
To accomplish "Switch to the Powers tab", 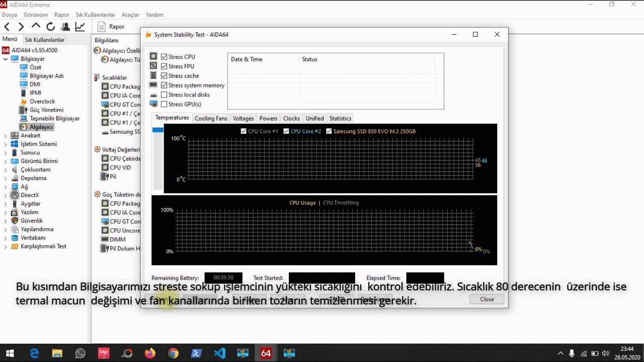I will [268, 119].
